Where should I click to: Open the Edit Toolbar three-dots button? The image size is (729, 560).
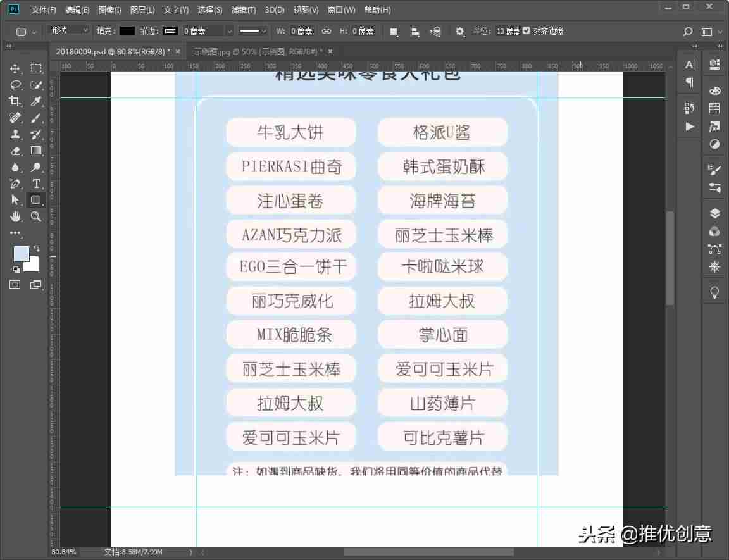(15, 233)
